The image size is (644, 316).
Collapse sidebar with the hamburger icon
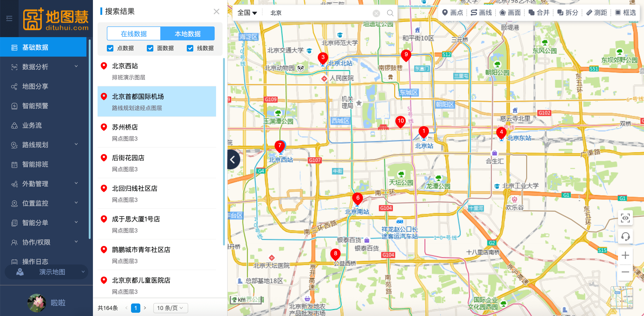click(x=9, y=19)
